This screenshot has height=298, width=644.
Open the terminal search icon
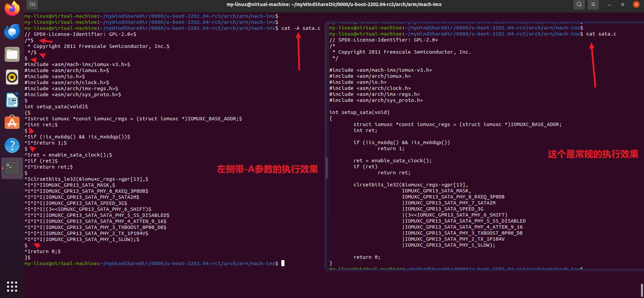[x=579, y=5]
